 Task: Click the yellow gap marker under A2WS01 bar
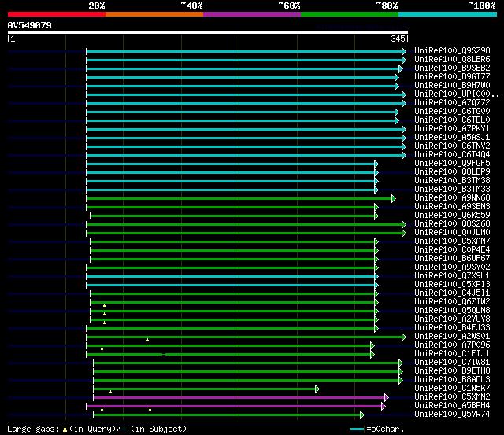tap(147, 340)
